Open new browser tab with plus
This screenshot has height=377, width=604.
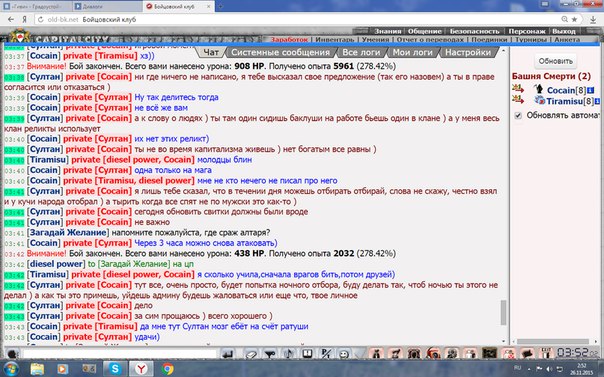point(220,7)
